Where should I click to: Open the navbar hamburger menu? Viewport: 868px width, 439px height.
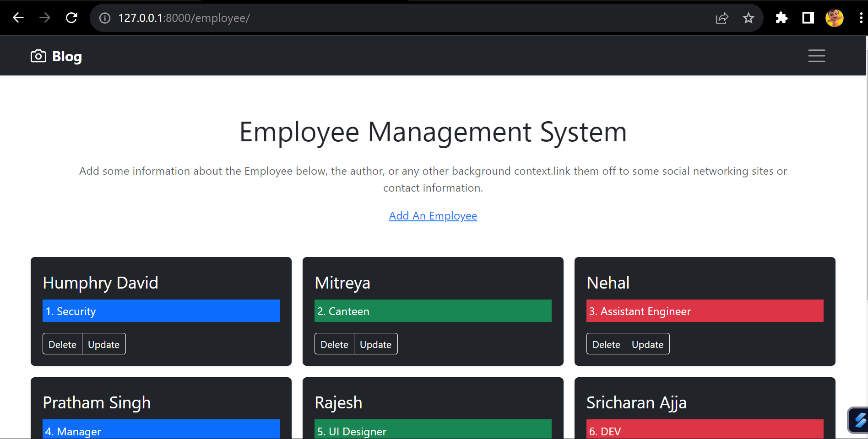(816, 56)
